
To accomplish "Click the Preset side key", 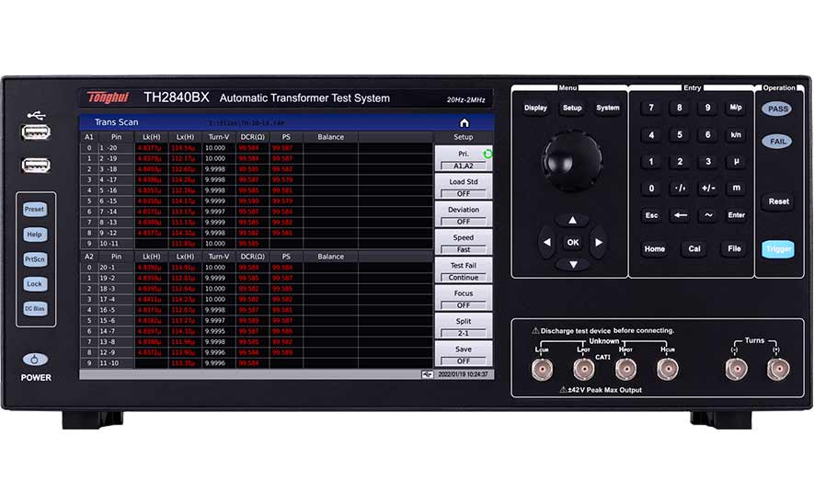I will tap(35, 209).
